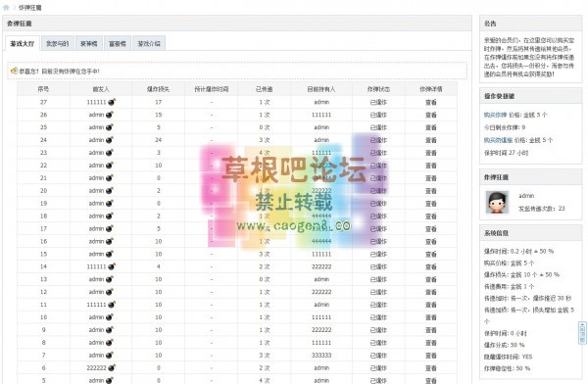Screen dimensions: 588x384
Task: Open the 衰神榜 tab
Action: 89,43
